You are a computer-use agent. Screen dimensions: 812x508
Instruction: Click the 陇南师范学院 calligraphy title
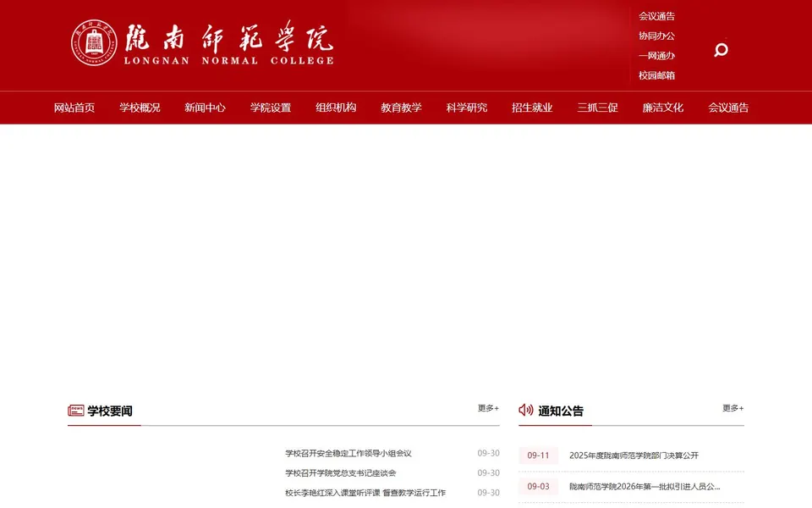pos(229,36)
